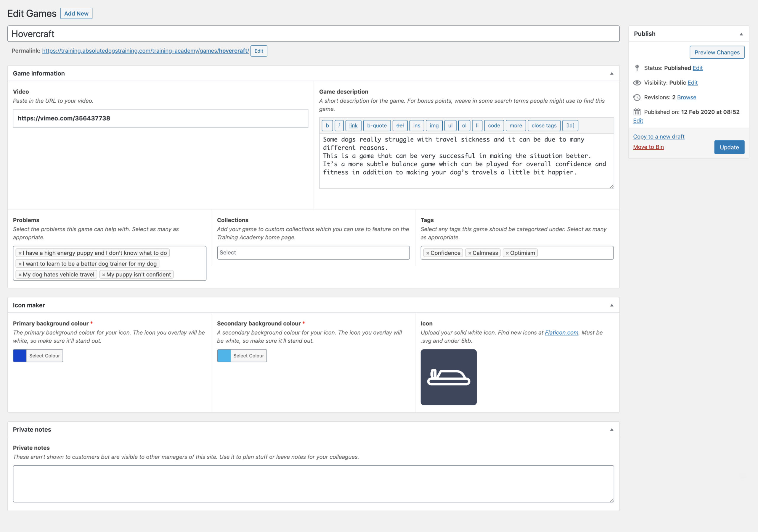Edit the Public visibility setting
The width and height of the screenshot is (758, 532).
(692, 83)
